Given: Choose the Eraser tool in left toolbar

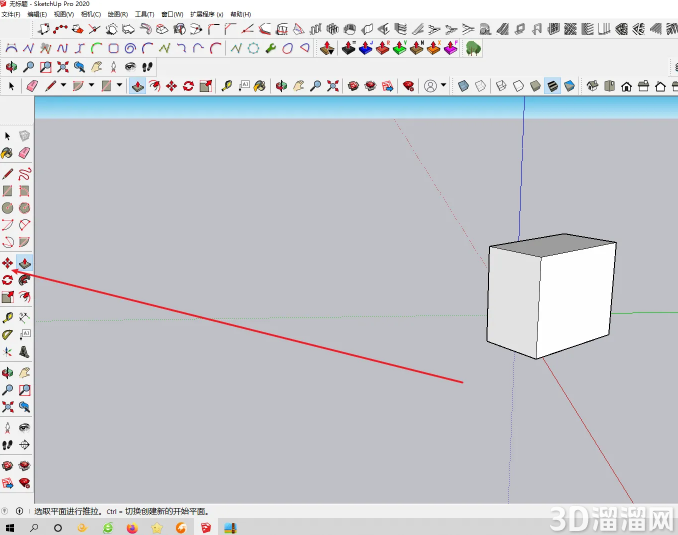Looking at the screenshot, I should 24,153.
